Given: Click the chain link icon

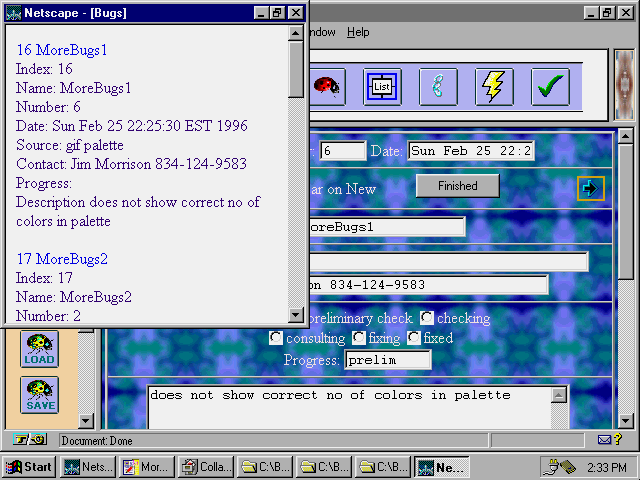Looking at the screenshot, I should click(x=438, y=87).
